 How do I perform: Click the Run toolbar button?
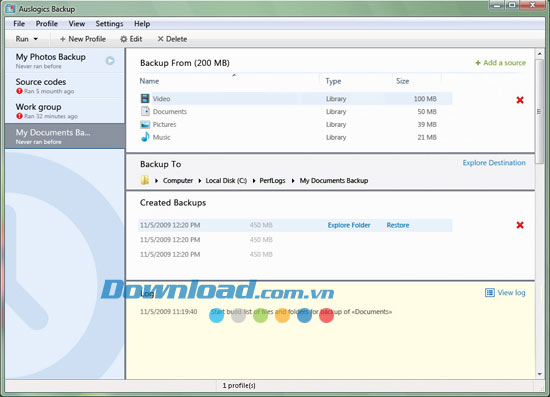pos(22,39)
